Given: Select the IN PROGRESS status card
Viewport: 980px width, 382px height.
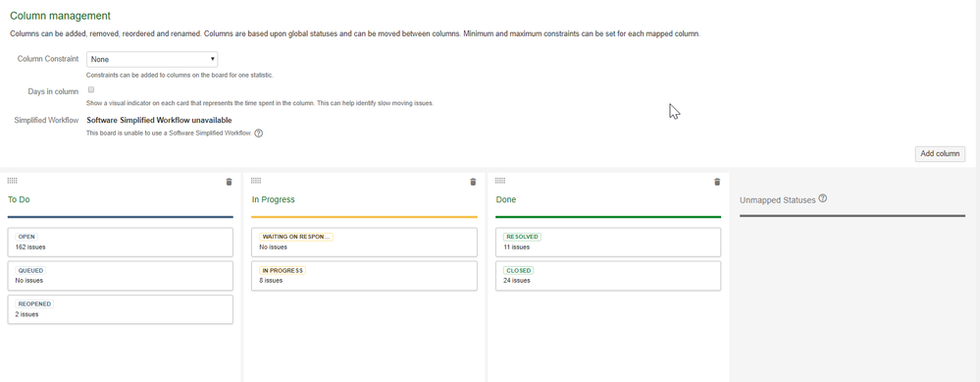Looking at the screenshot, I should pos(364,276).
